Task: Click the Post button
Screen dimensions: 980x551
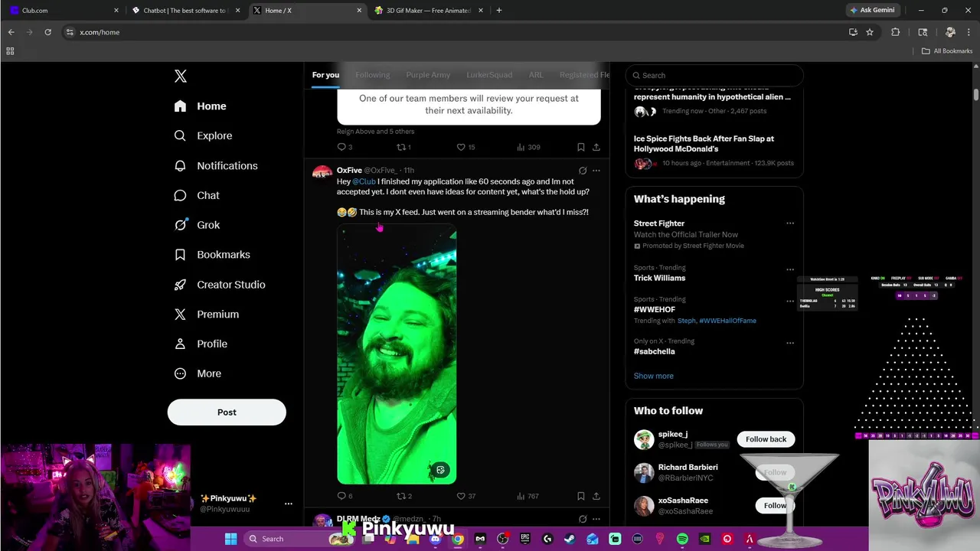Action: [x=227, y=412]
